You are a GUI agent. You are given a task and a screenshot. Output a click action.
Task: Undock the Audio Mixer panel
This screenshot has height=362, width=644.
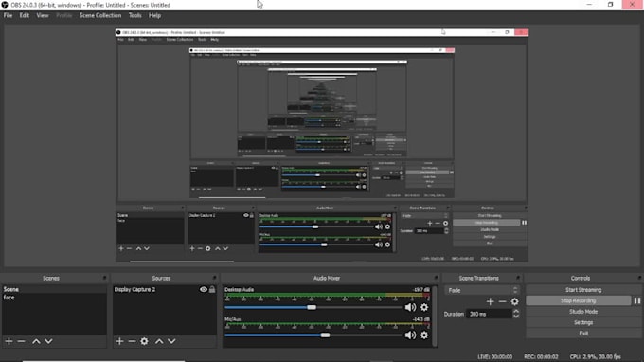coord(436,279)
